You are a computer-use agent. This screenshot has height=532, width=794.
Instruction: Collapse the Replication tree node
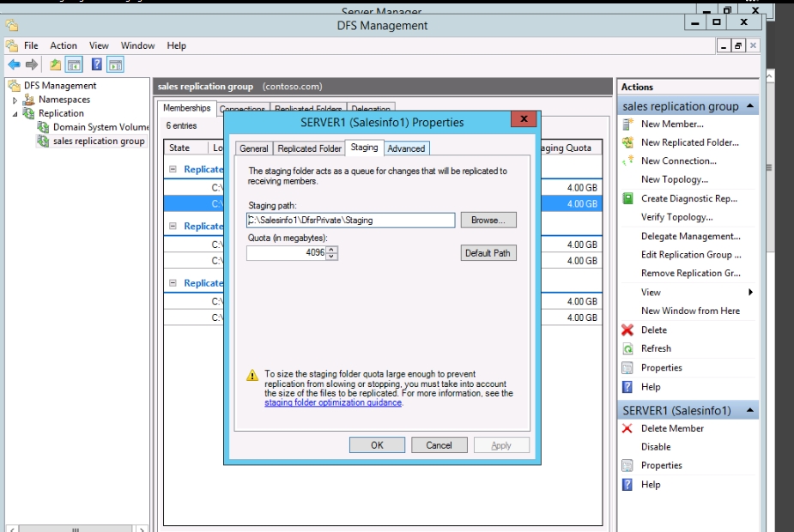pos(15,113)
